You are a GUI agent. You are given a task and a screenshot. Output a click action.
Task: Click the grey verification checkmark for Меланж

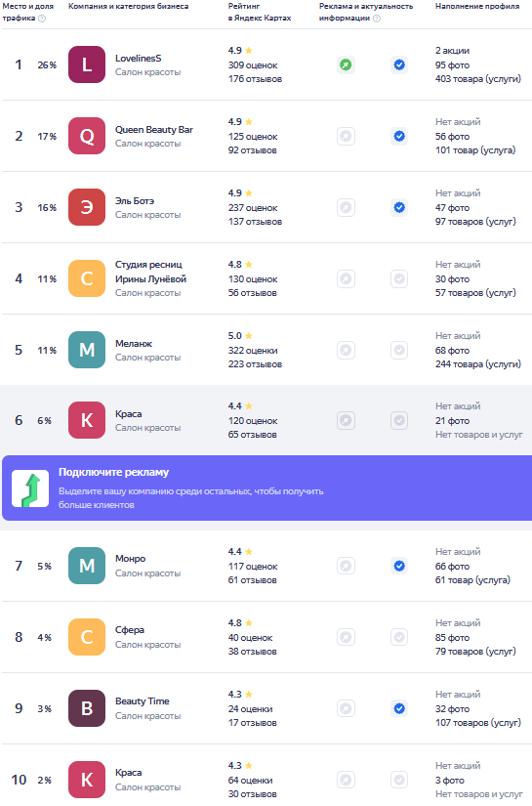tap(399, 350)
